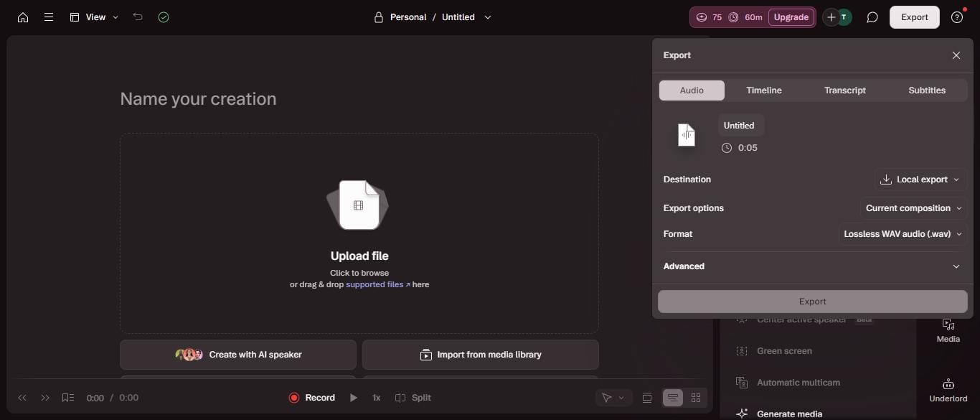
Task: Close the Export panel
Action: click(x=956, y=55)
